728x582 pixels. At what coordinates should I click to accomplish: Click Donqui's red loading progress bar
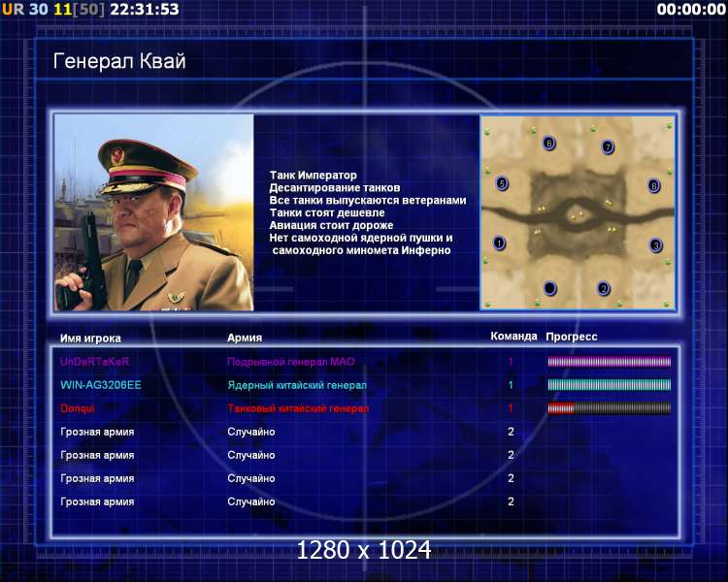(x=610, y=408)
